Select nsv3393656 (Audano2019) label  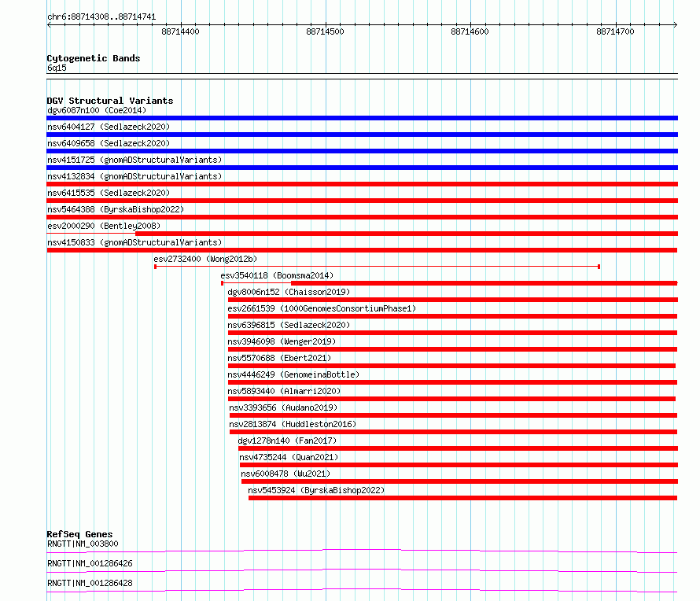[x=283, y=407]
